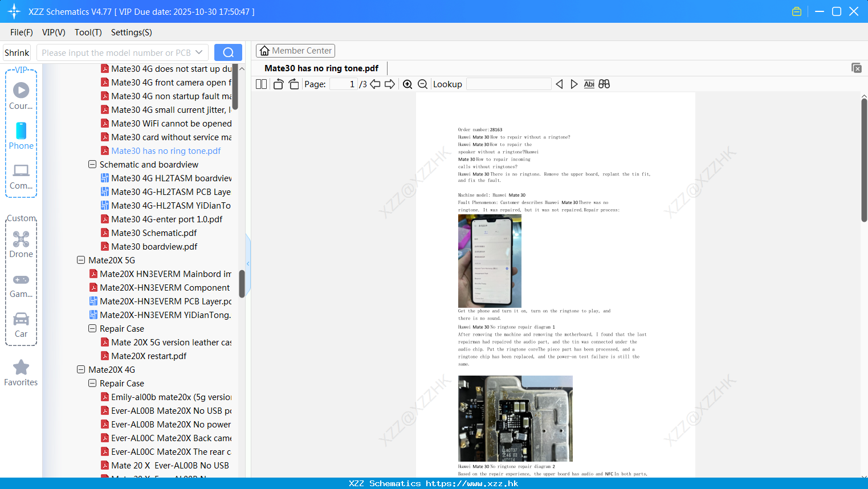Zoom out of the PDF
Screen dimensions: 868x489
422,84
